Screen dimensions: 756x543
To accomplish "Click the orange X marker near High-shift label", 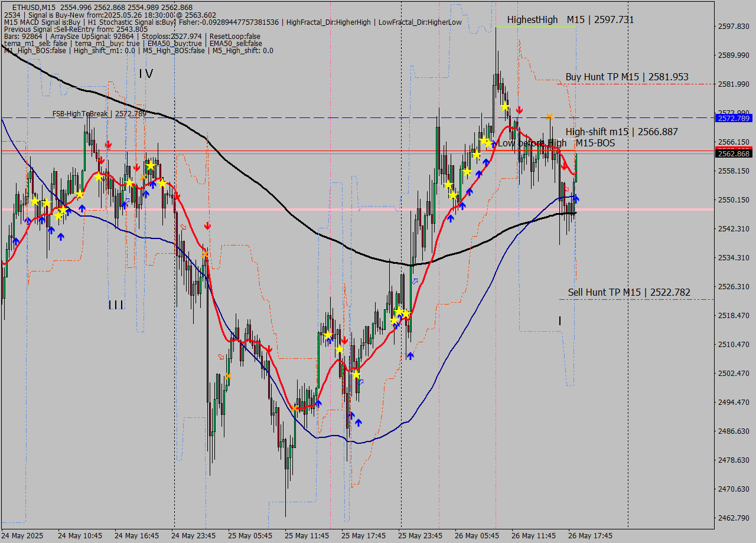I will point(549,117).
